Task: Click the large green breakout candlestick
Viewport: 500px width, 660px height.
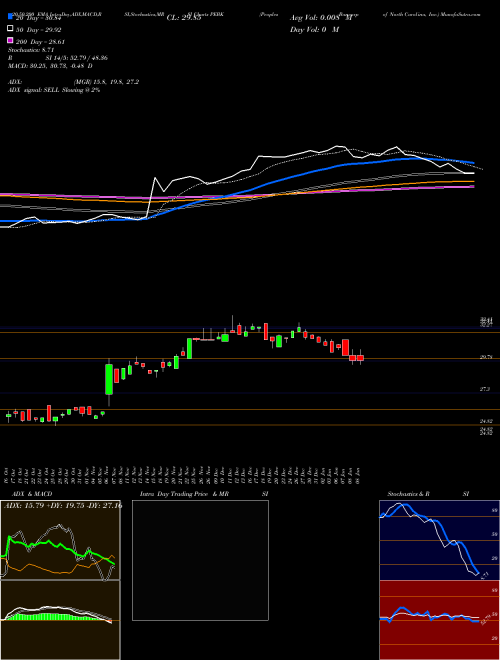Action: 109,380
